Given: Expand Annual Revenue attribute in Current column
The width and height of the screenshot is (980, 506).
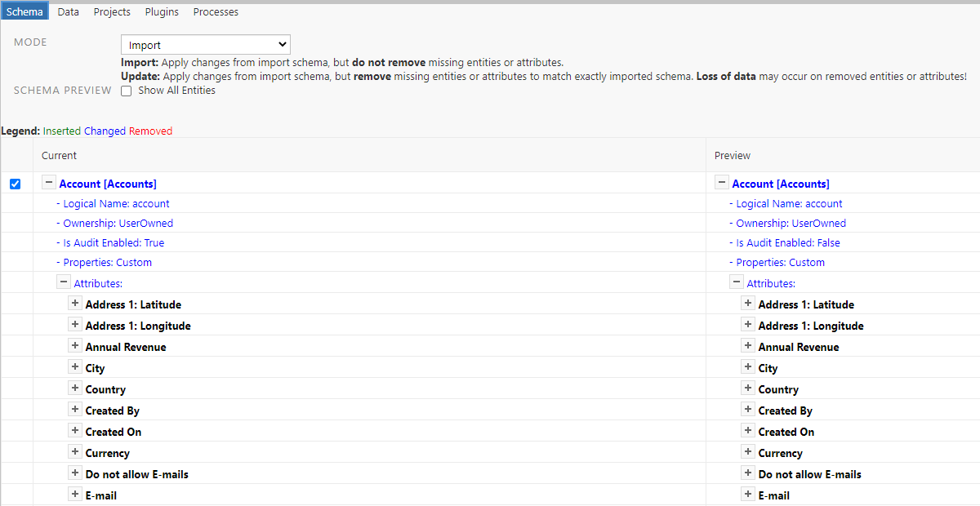Looking at the screenshot, I should point(75,346).
